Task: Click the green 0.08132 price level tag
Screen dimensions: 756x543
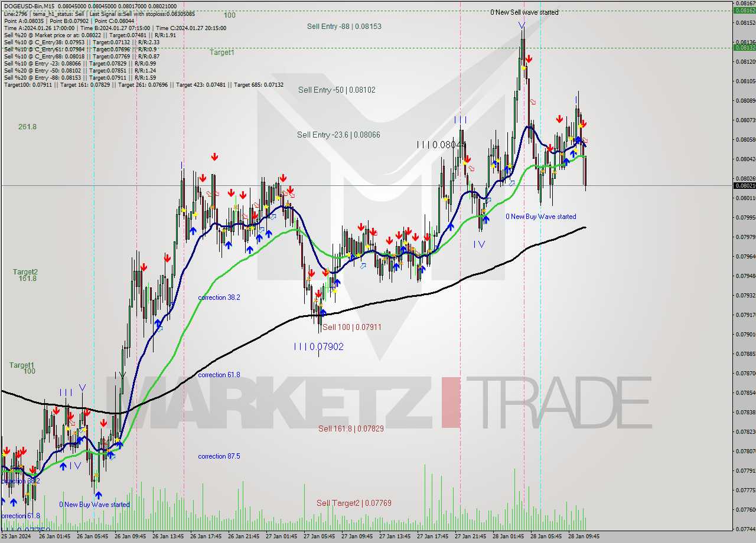Action: click(745, 47)
